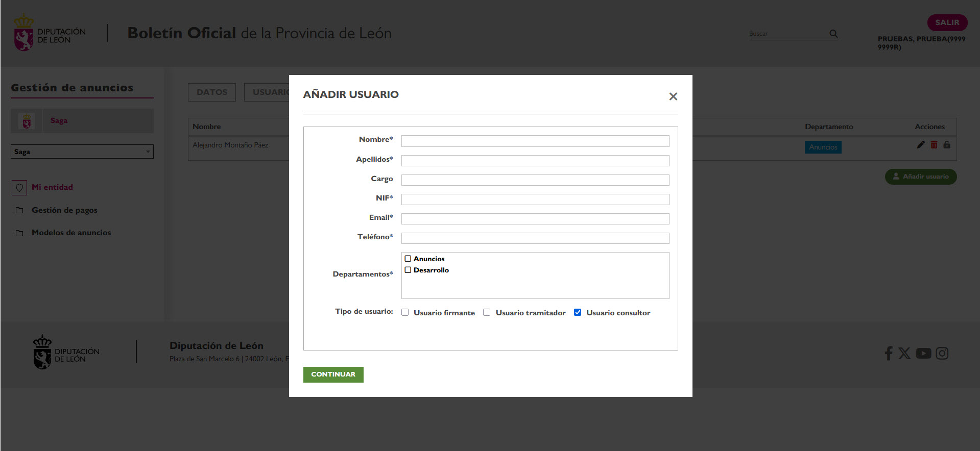The height and width of the screenshot is (451, 980).
Task: Open Gestión de pagos in sidebar
Action: click(64, 210)
